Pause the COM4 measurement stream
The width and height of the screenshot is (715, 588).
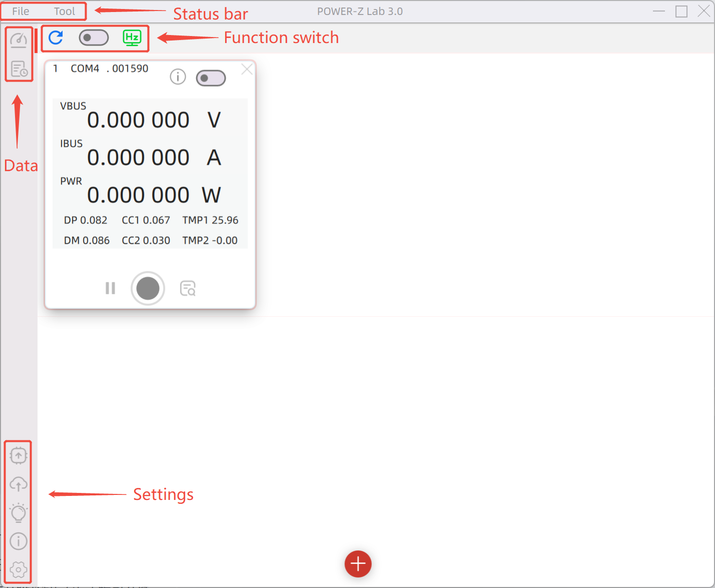click(x=110, y=288)
